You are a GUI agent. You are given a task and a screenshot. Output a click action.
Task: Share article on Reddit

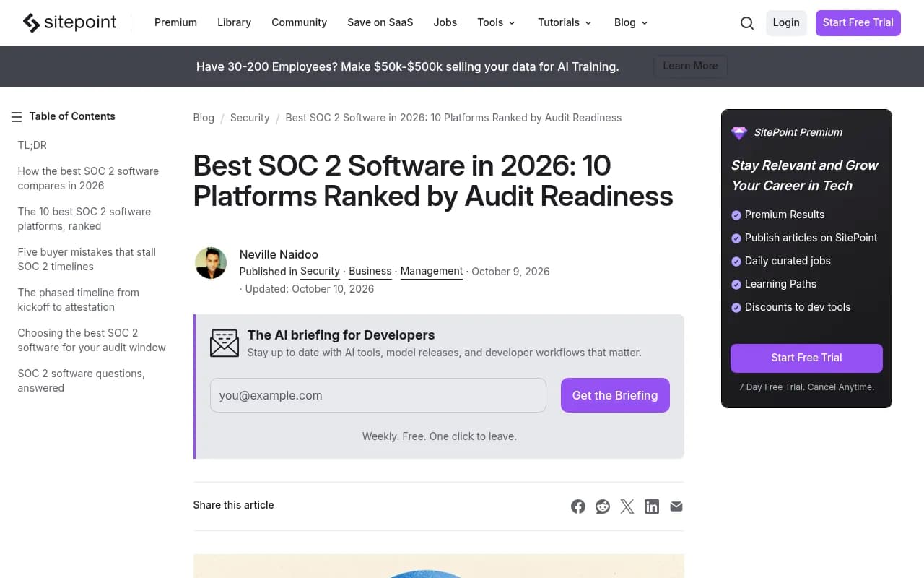tap(603, 506)
